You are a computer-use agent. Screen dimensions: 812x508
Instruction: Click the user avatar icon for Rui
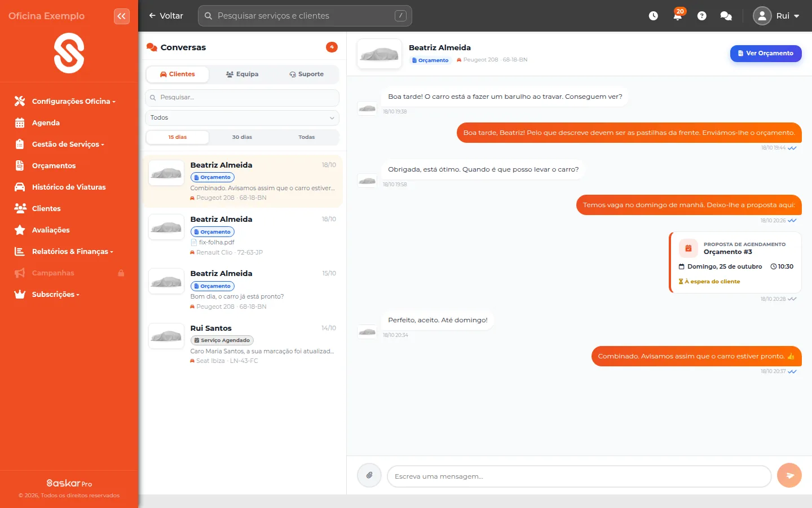pos(762,16)
